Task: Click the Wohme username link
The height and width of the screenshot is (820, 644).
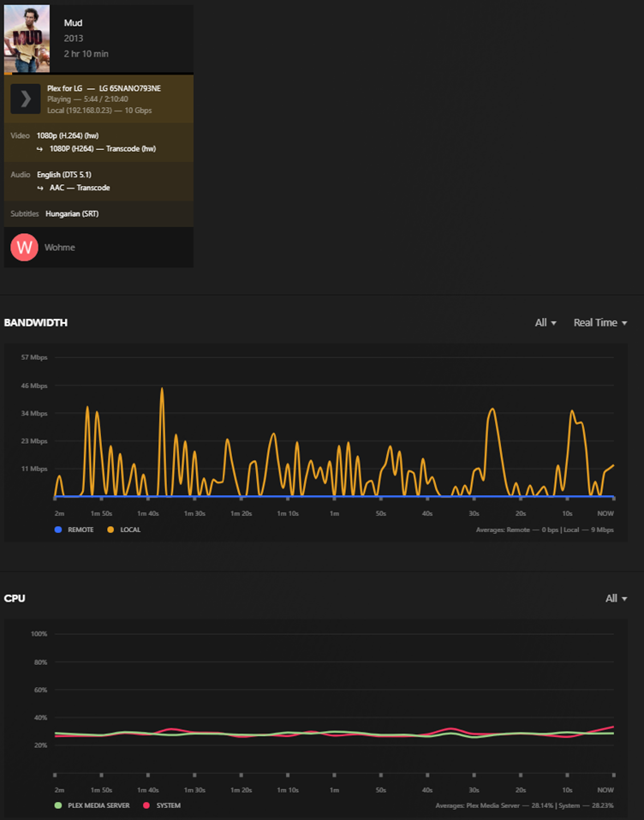Action: pyautogui.click(x=60, y=247)
